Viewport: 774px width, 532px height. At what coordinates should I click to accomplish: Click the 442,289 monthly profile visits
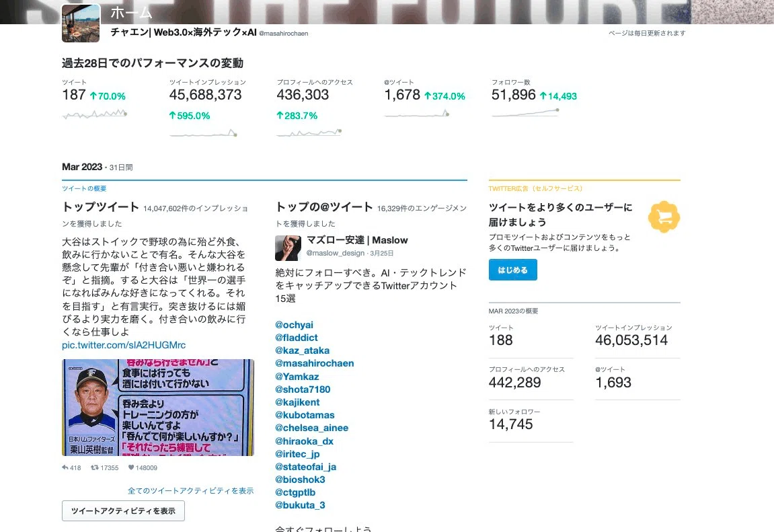coord(515,383)
